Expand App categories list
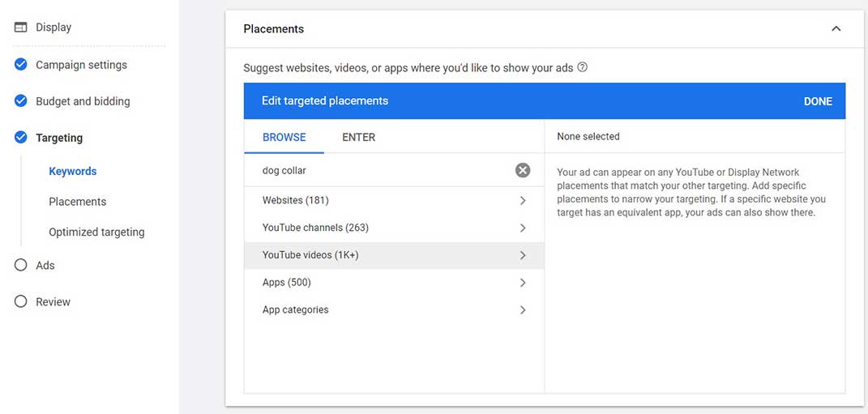The width and height of the screenshot is (868, 414). [394, 309]
